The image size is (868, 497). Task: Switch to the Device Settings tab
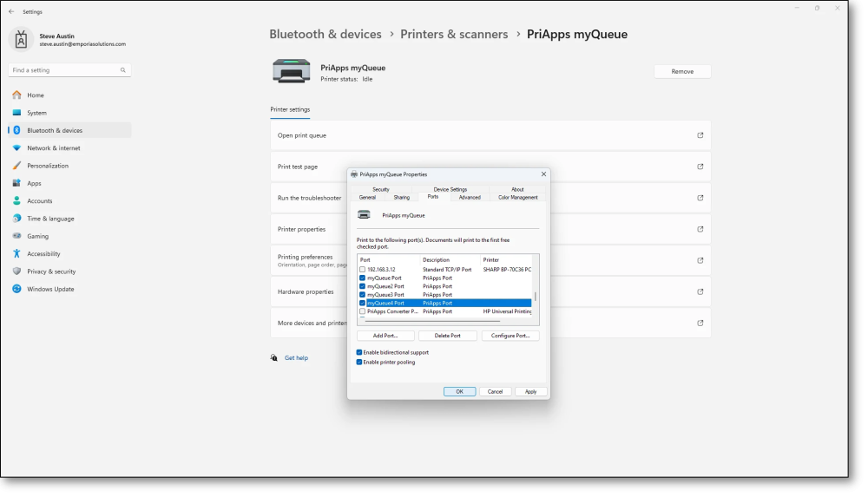point(450,189)
